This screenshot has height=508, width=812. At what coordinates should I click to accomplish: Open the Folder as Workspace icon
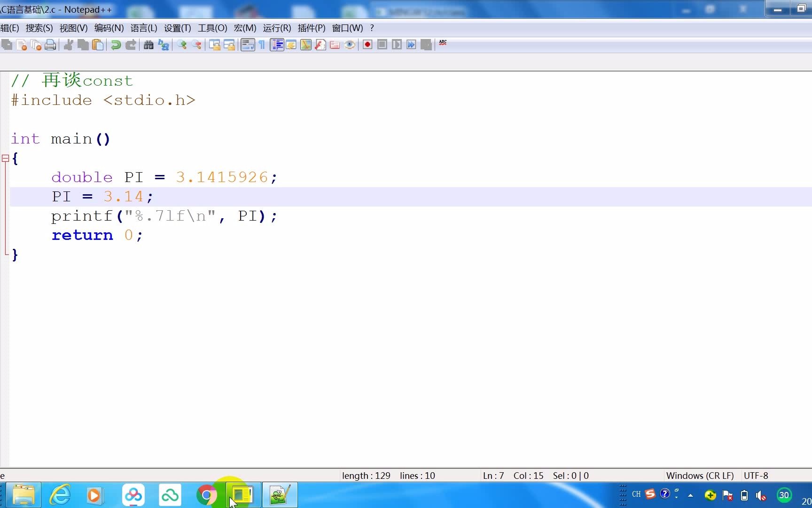tap(335, 45)
